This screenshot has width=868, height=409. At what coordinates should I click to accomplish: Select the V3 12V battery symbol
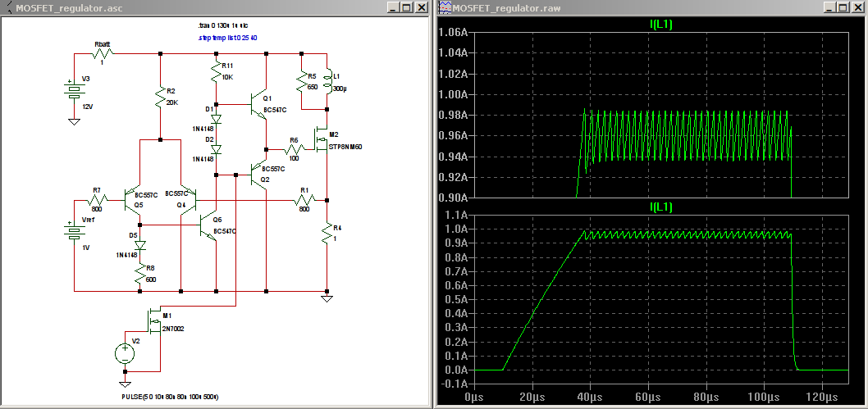point(74,92)
